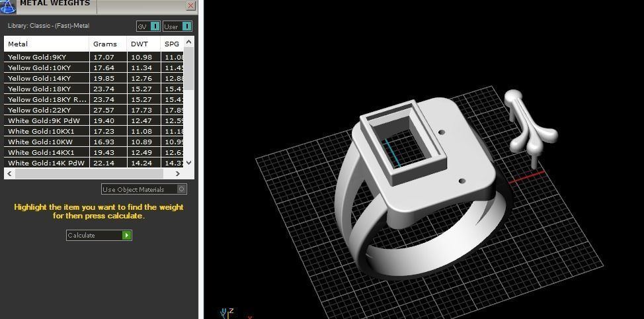This screenshot has width=644, height=319.
Task: Click the 12.76 DWT value
Action: [141, 78]
